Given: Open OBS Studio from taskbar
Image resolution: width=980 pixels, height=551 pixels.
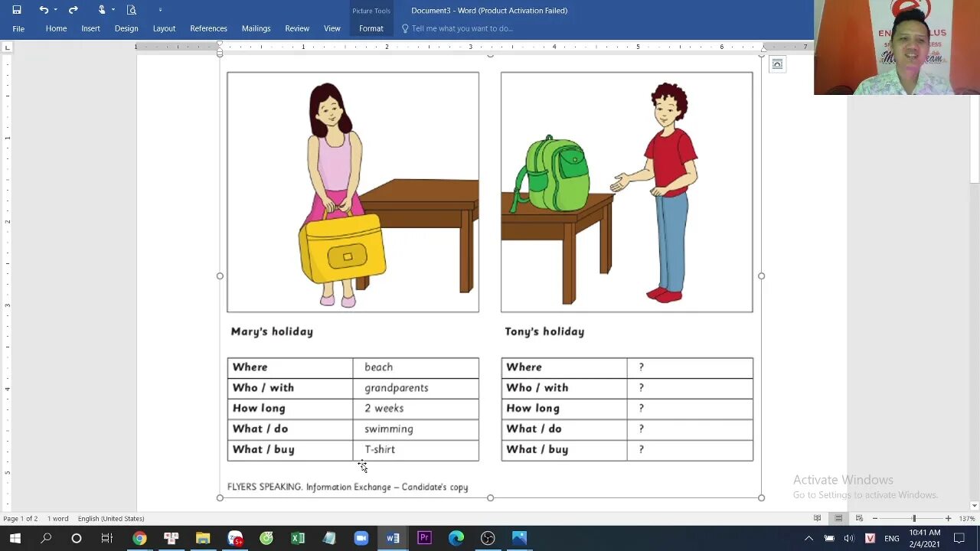Looking at the screenshot, I should click(x=488, y=539).
